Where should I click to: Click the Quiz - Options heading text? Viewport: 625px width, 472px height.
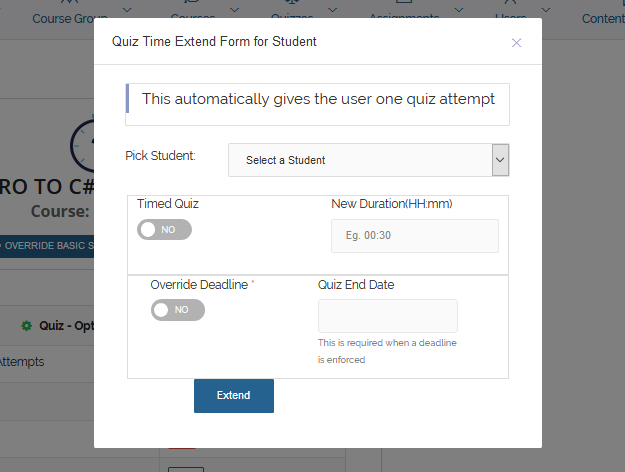coord(67,326)
